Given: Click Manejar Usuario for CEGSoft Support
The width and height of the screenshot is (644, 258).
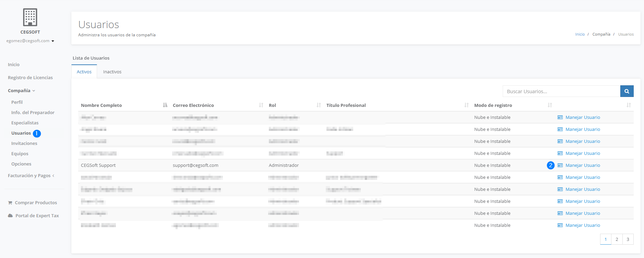Looking at the screenshot, I should (583, 165).
